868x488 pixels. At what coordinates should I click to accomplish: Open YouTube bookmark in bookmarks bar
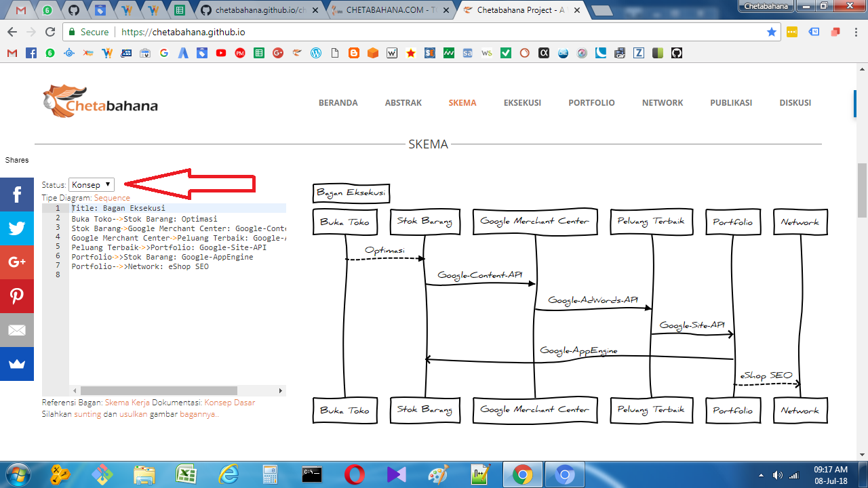point(221,53)
